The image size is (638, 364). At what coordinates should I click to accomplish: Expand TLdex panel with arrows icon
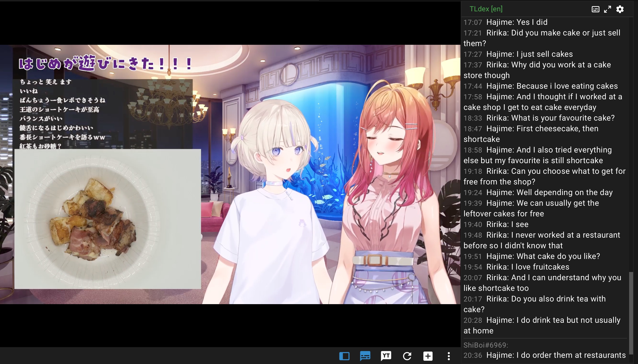click(607, 9)
